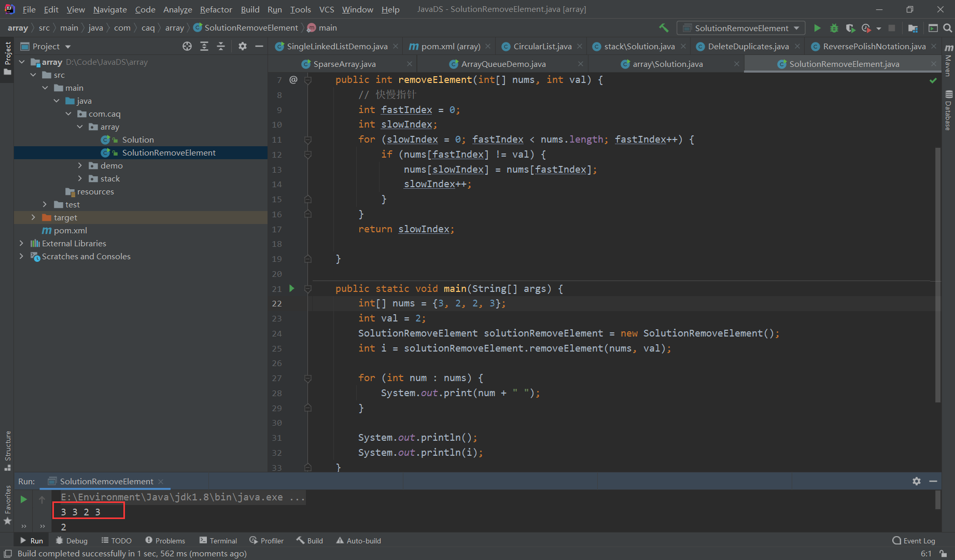Viewport: 955px width, 560px height.
Task: Open the Navigate menu
Action: point(110,9)
